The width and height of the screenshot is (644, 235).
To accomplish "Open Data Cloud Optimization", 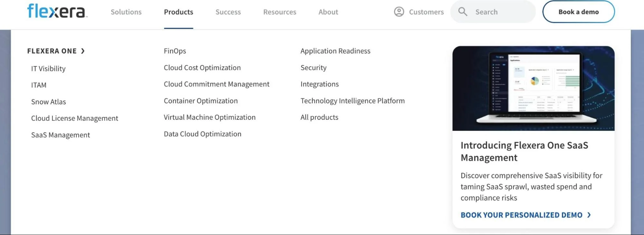I will tap(203, 134).
